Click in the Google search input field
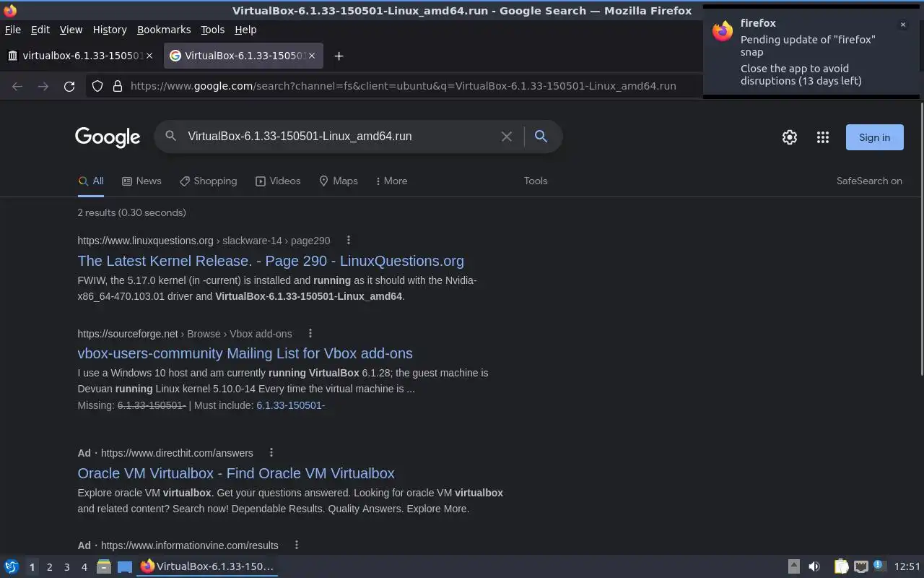 tap(339, 136)
